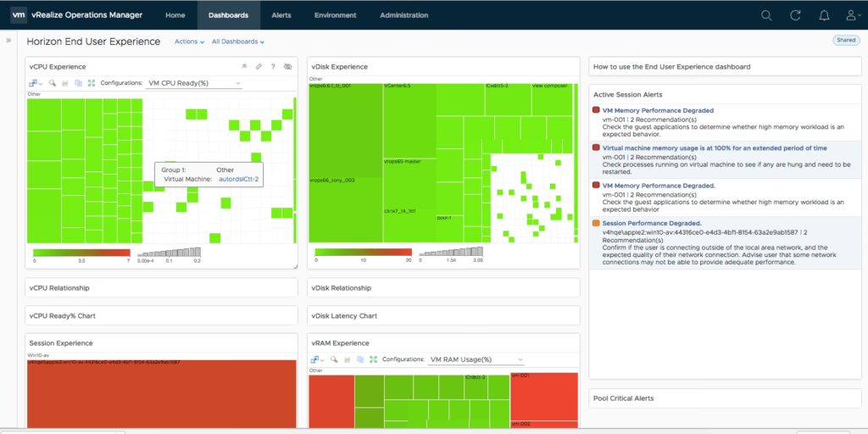Click the edit pencil on vCPU Experience widget
868x434 pixels.
(x=259, y=66)
